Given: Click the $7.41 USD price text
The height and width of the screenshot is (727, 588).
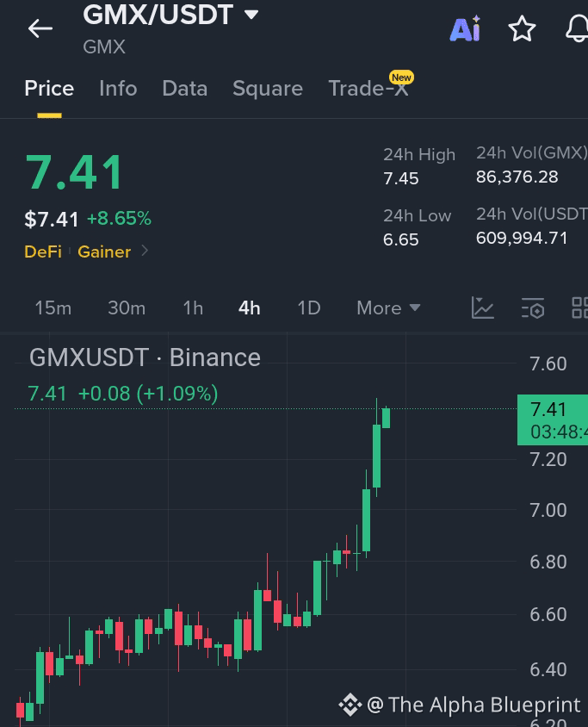Looking at the screenshot, I should point(52,220).
